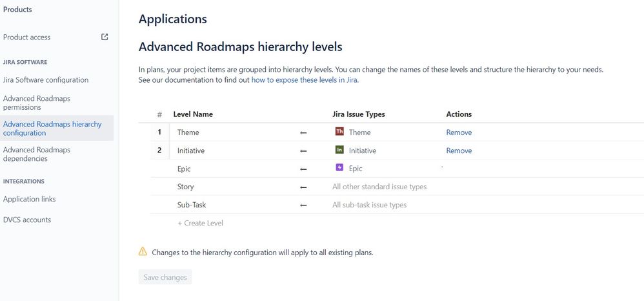Viewport: 644px width, 301px height.
Task: Click the Theme level name field
Action: tap(188, 132)
